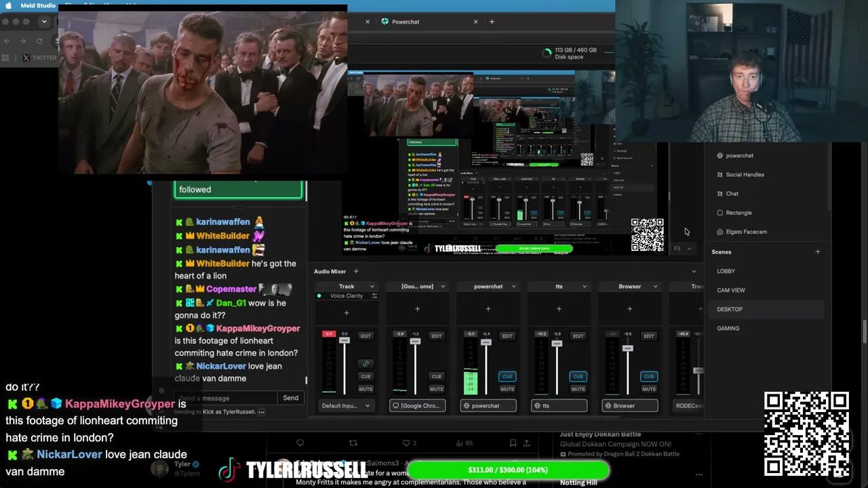Add an effect to Google Chrome channel
868x488 pixels.
click(x=417, y=309)
